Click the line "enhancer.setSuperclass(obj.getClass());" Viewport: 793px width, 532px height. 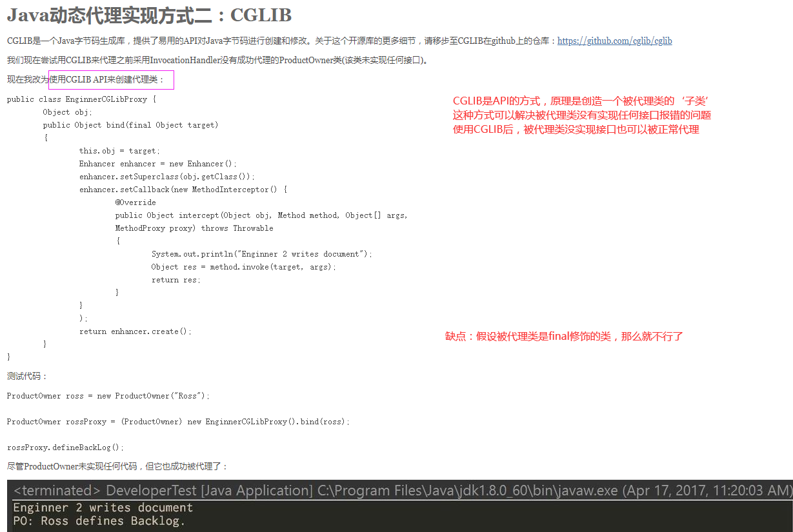(x=167, y=177)
